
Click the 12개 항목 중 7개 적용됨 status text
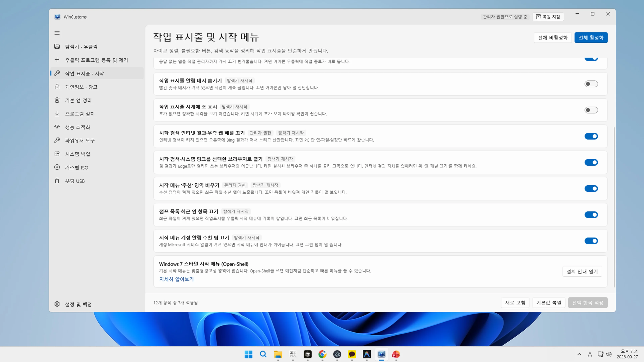tap(175, 303)
